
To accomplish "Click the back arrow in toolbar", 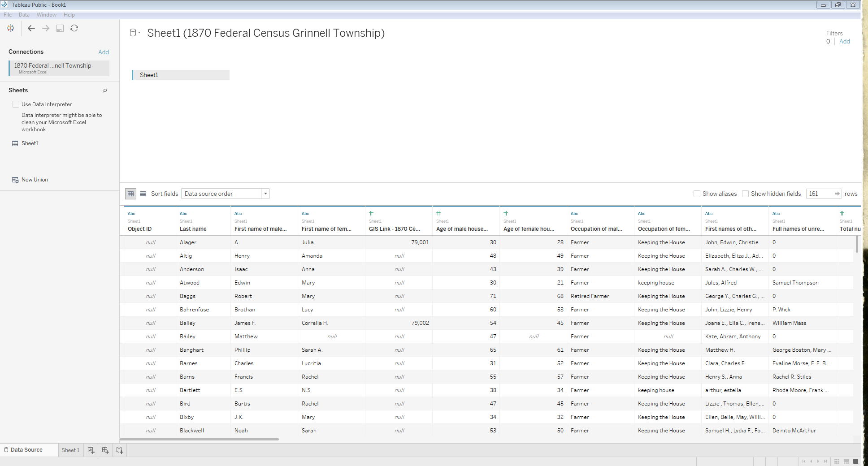I will [x=31, y=28].
